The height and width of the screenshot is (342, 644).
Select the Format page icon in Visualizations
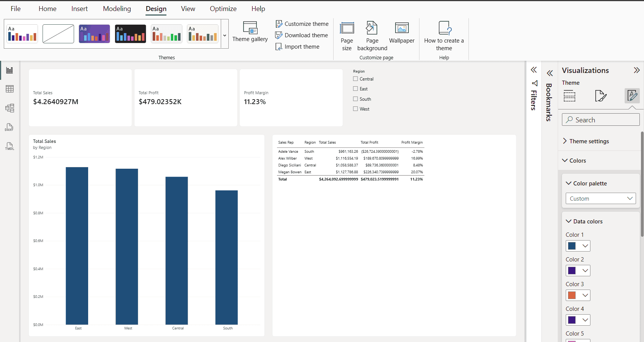(x=601, y=96)
